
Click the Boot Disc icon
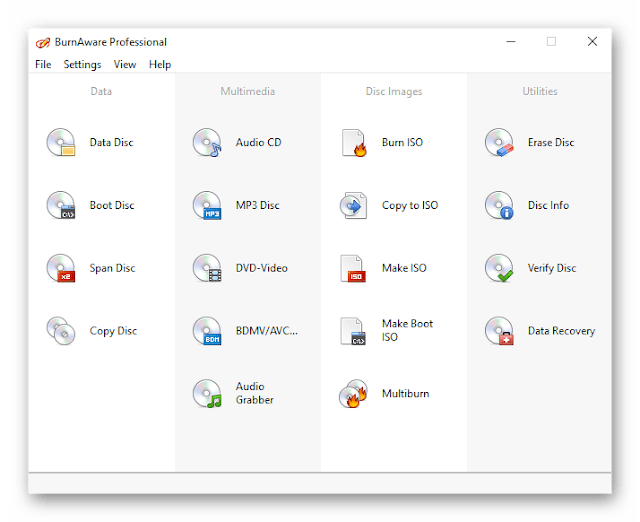point(61,205)
